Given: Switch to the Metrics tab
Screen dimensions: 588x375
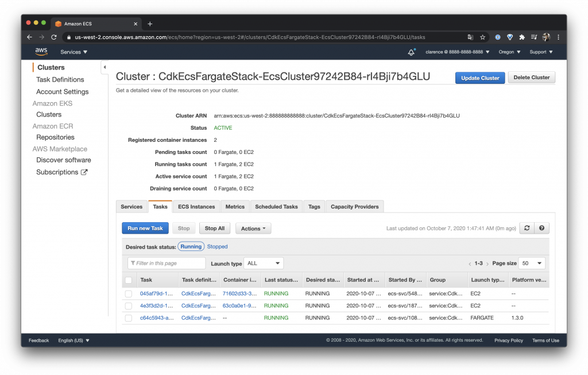Looking at the screenshot, I should 235,207.
